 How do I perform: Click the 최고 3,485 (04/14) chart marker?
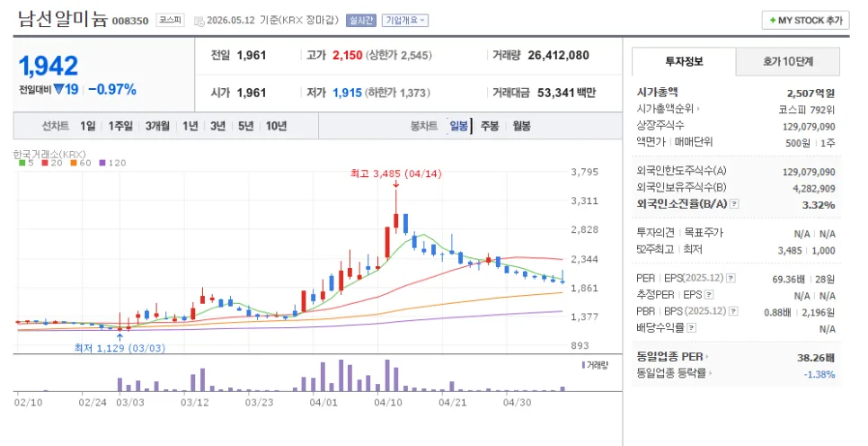(x=395, y=174)
